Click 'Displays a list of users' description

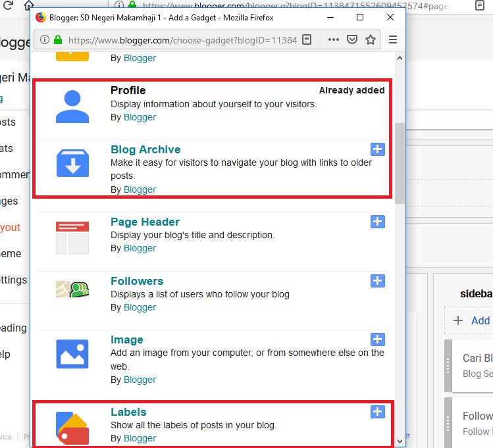coord(200,294)
